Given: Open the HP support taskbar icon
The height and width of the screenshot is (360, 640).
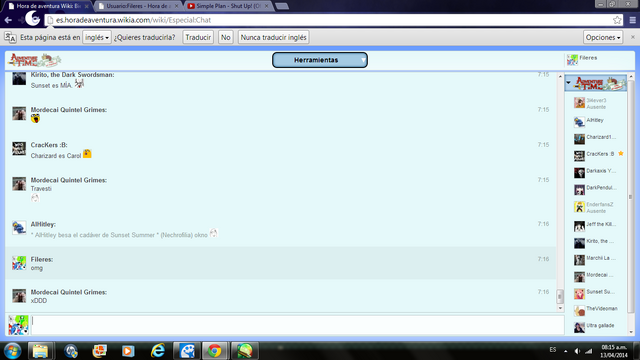Looking at the screenshot, I should click(x=71, y=351).
